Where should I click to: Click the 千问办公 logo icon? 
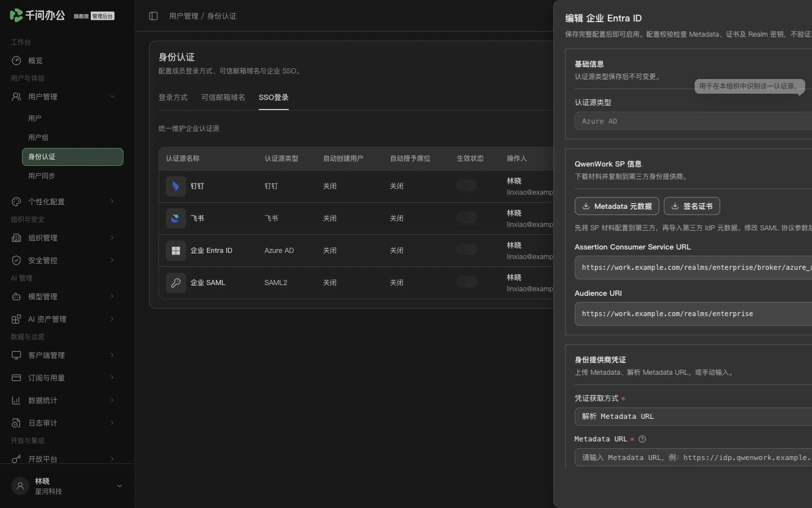pyautogui.click(x=16, y=15)
